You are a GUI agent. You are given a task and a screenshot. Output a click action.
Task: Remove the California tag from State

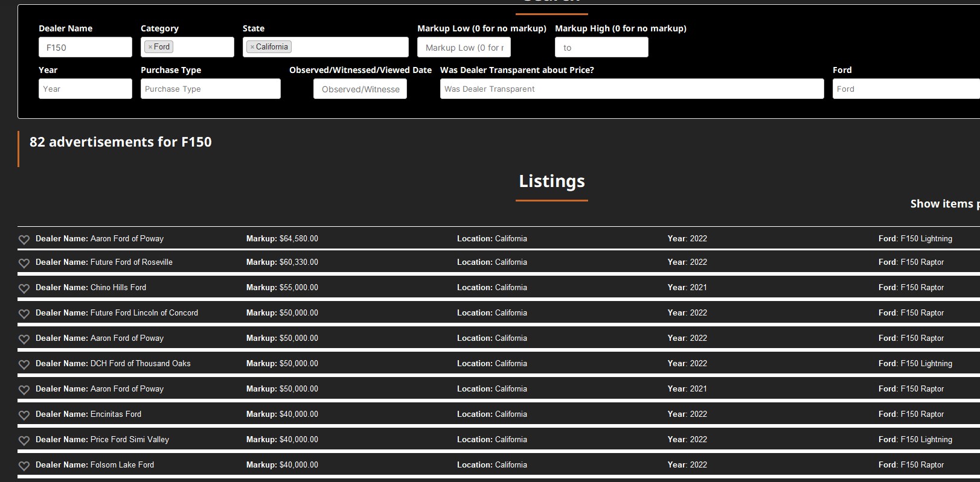coord(252,47)
